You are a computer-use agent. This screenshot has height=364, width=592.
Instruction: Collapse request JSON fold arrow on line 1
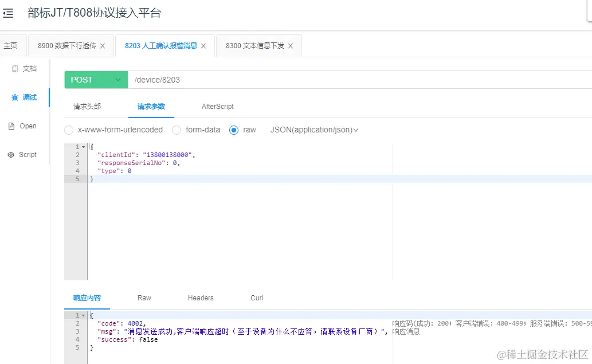click(x=84, y=147)
